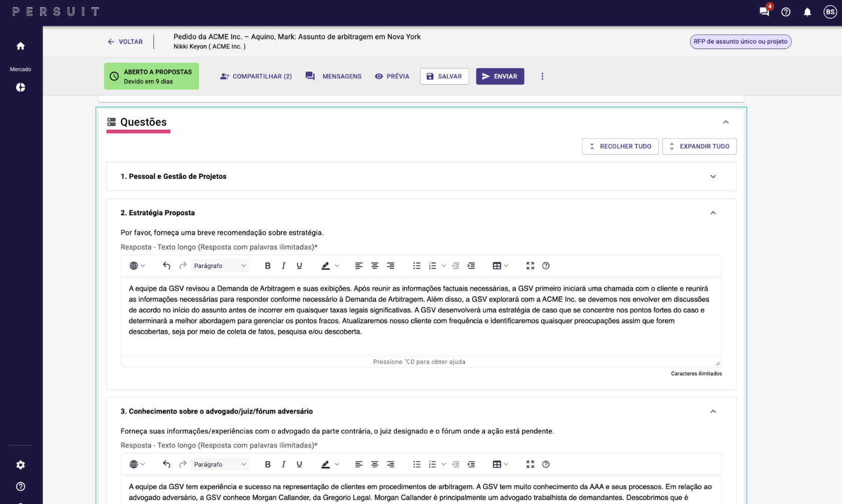Redo in Estratégia Proposta editor
Viewport: 842px width, 504px height.
click(x=183, y=266)
